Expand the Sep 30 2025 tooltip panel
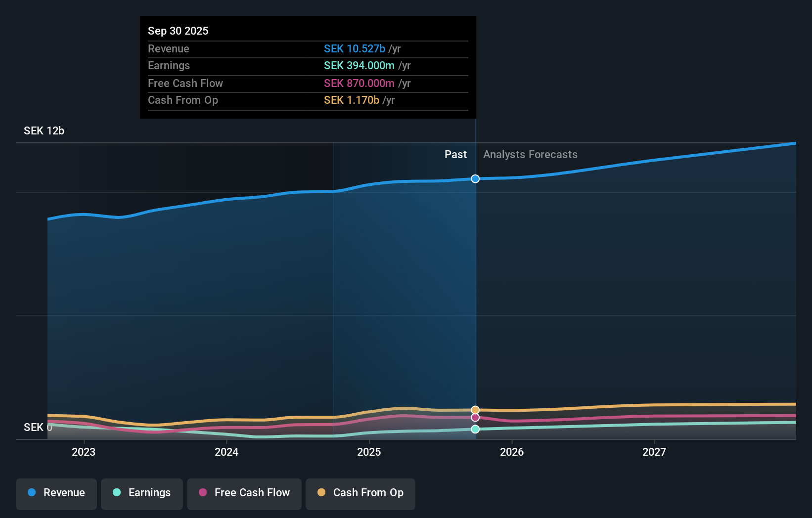This screenshot has width=812, height=518. (x=308, y=31)
